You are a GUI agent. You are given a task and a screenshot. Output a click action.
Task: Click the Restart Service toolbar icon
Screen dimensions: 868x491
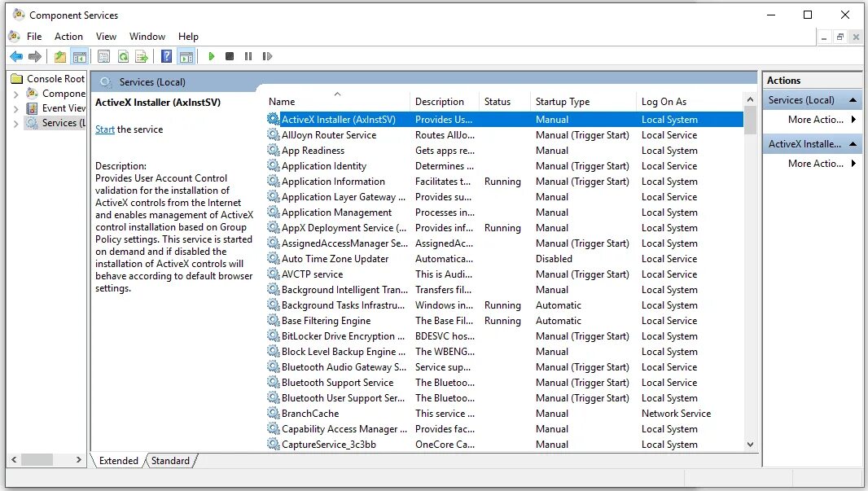tap(267, 56)
